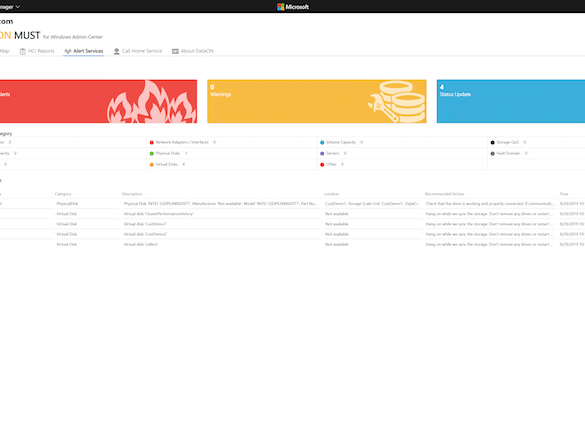The height and width of the screenshot is (441, 585).
Task: Click orange dot beside Virtual Disks
Action: click(151, 165)
